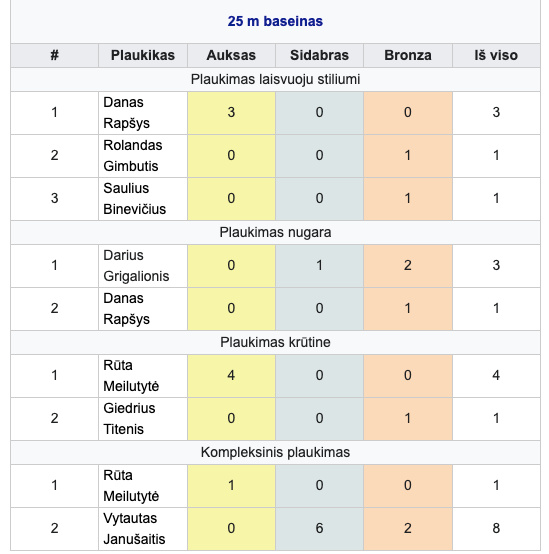Click Saulius Binevičius name cell

tap(143, 199)
